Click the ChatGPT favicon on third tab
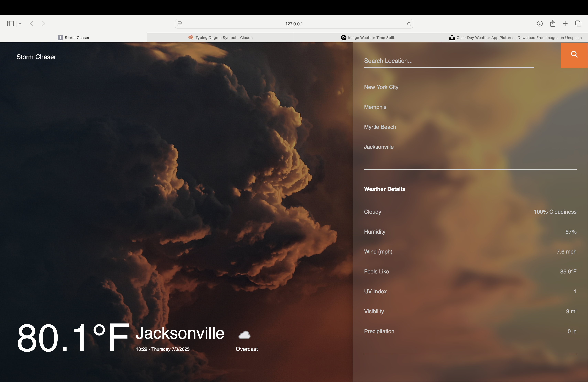The image size is (588, 382). pos(343,37)
